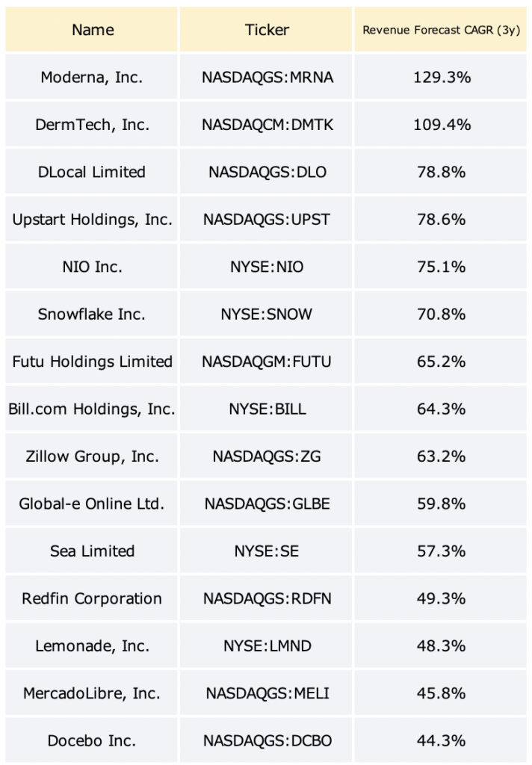
Task: Click the NYSE:BILL ticker cell
Action: point(266,409)
